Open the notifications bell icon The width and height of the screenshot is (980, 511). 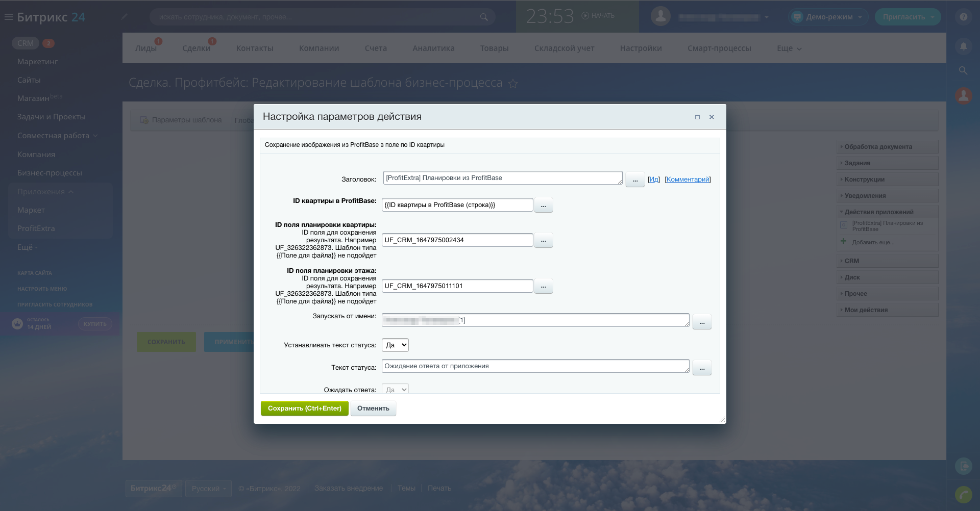pyautogui.click(x=963, y=46)
